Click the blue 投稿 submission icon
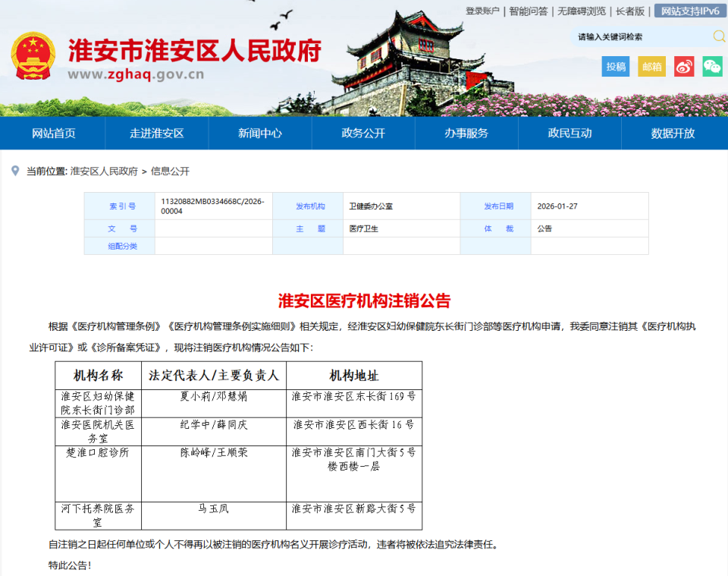 coord(616,67)
